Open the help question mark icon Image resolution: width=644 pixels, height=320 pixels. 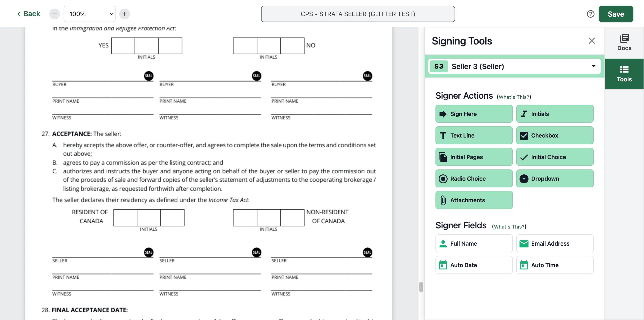tap(591, 14)
